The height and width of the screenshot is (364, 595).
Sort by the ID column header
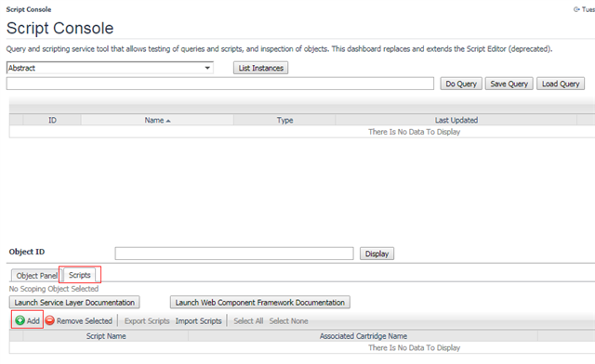(52, 120)
